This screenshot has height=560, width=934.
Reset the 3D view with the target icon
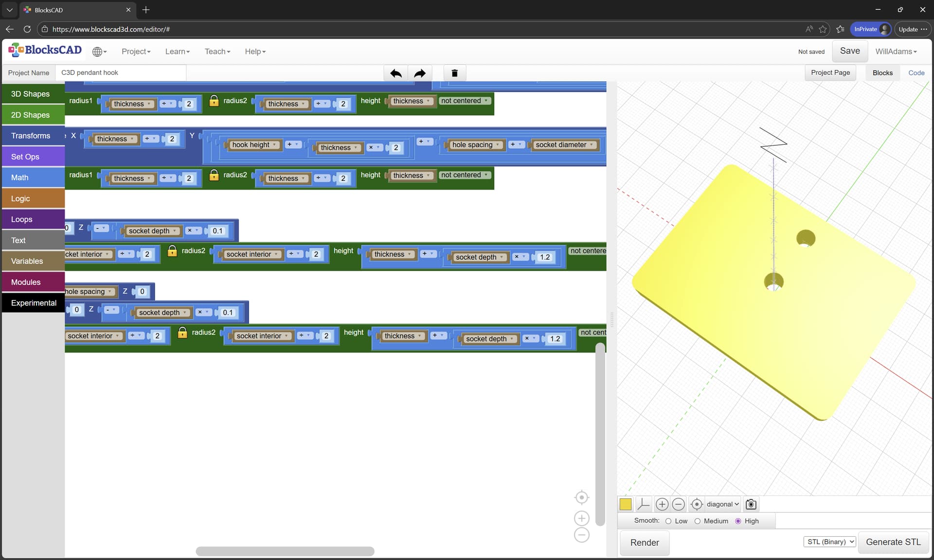(697, 504)
